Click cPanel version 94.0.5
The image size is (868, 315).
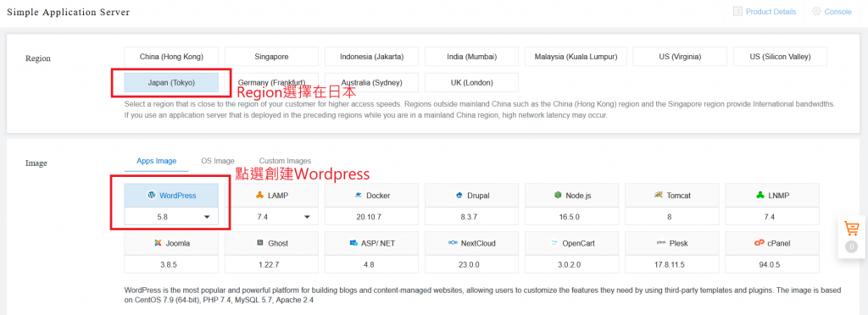pos(772,265)
